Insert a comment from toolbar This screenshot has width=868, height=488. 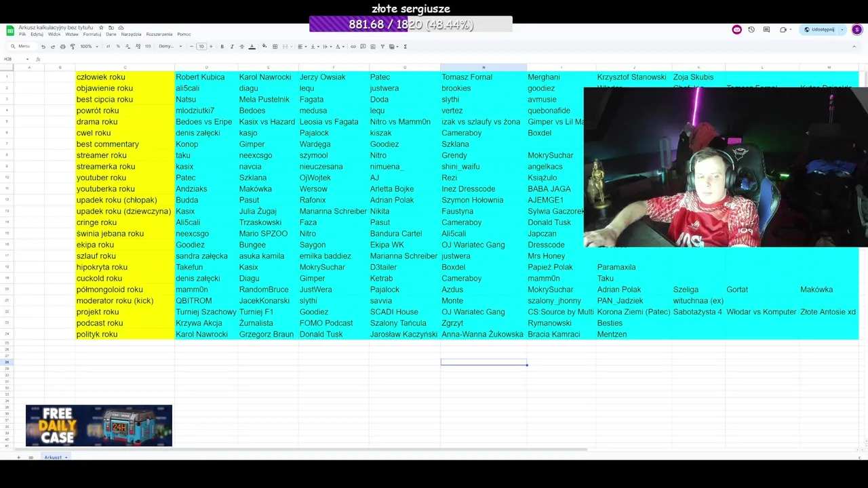[363, 47]
